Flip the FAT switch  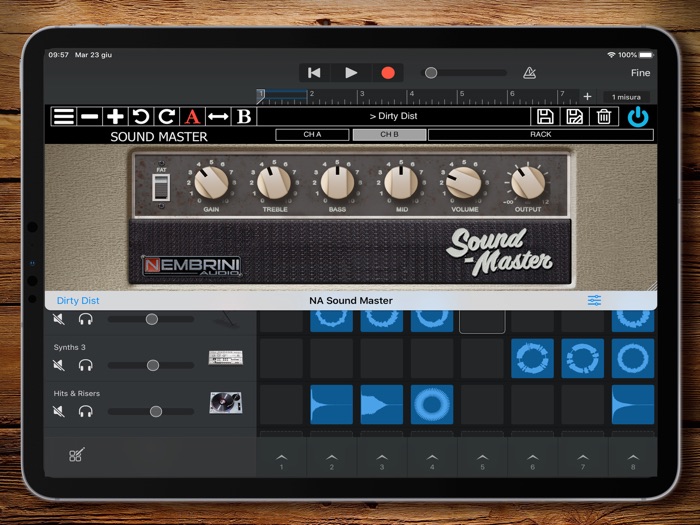(x=161, y=188)
